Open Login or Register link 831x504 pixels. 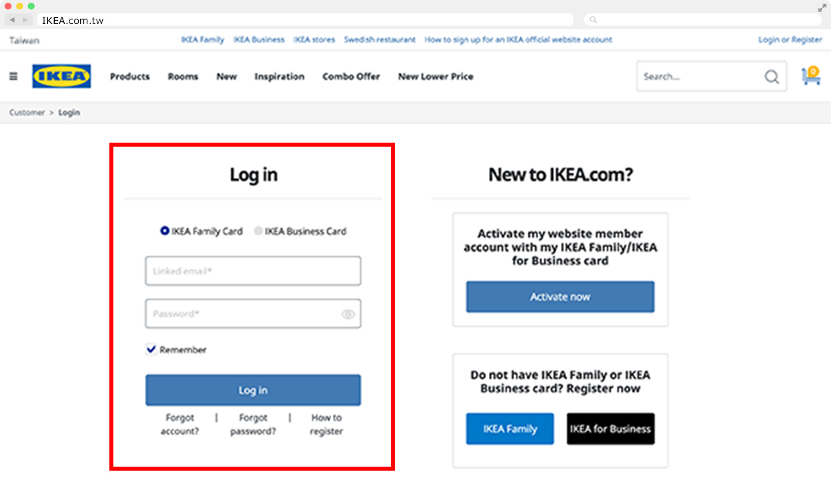(x=790, y=40)
